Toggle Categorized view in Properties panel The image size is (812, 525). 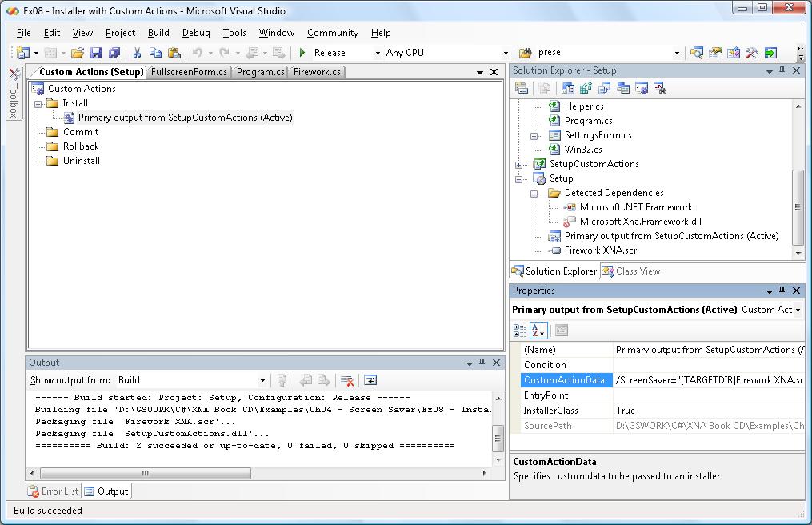[520, 330]
